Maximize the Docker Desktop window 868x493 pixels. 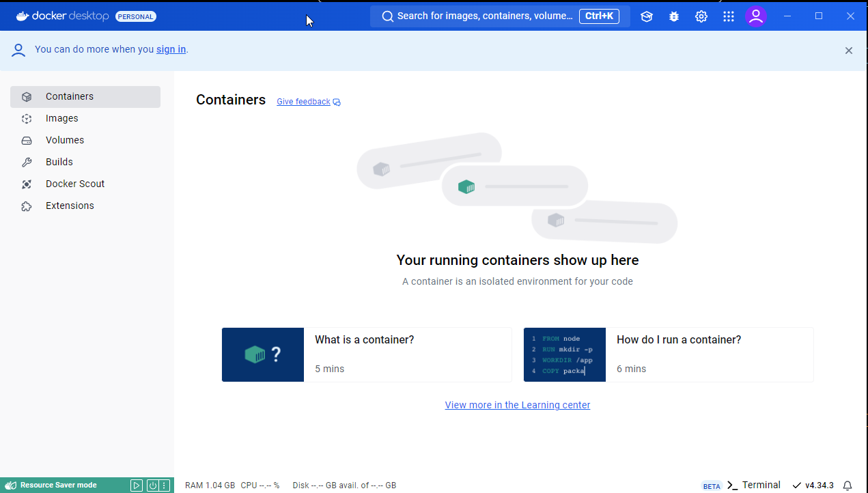(819, 16)
